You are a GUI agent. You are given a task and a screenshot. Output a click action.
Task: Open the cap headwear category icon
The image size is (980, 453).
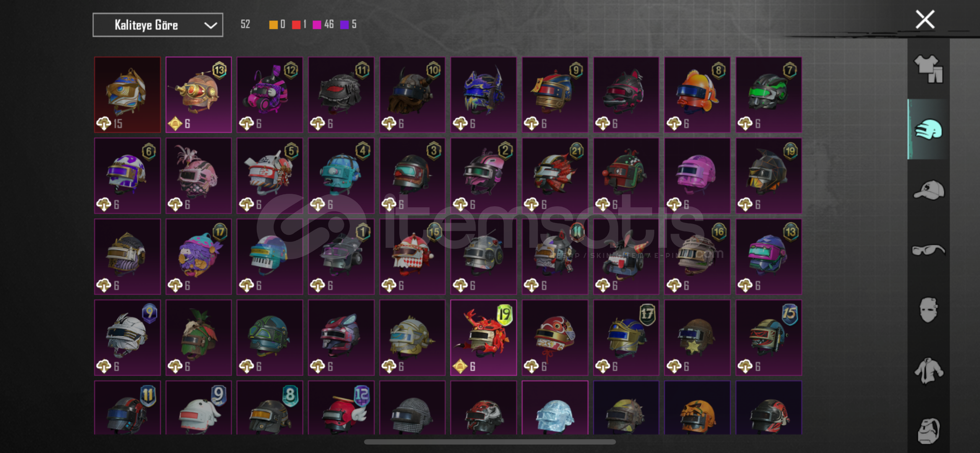click(928, 190)
